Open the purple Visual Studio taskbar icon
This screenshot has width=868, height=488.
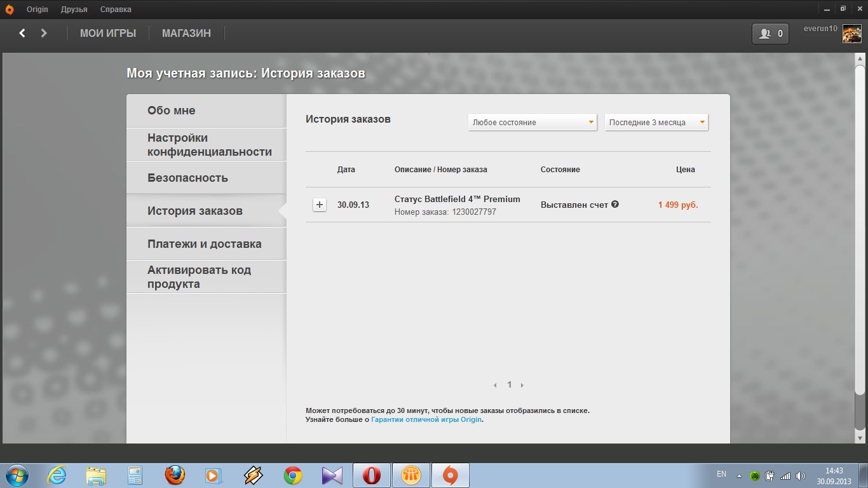point(332,475)
